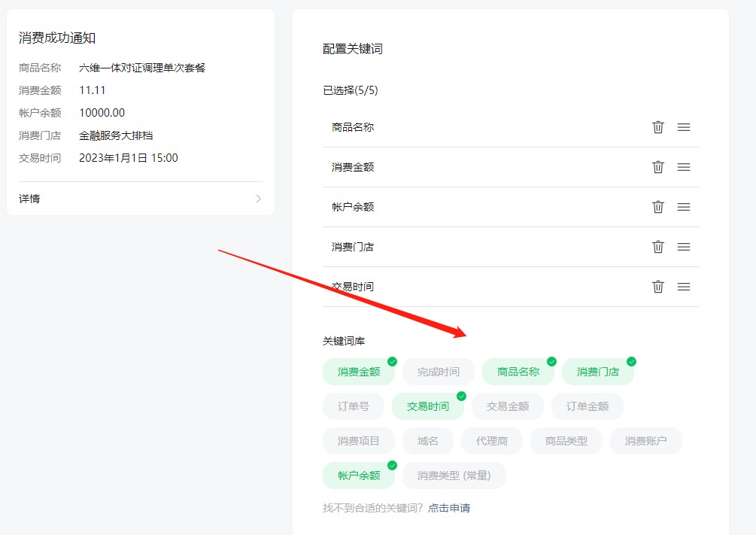Viewport: 756px width, 535px height.
Task: Toggle off the 商品名称 keyword tag
Action: pos(518,372)
